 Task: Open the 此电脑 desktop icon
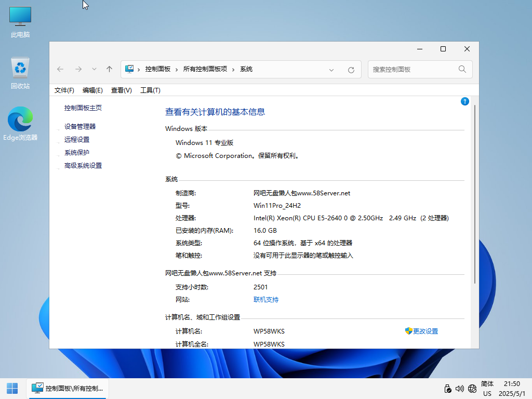[20, 22]
